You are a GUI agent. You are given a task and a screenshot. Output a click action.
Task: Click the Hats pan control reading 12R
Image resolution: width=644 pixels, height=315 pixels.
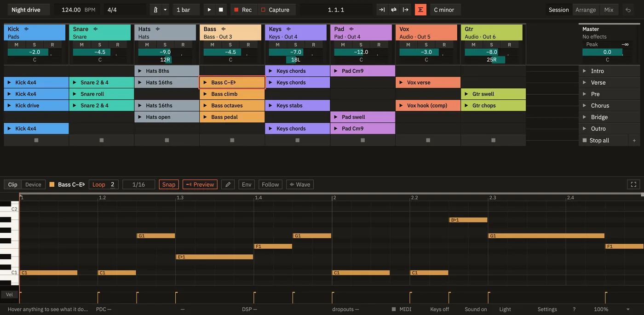pyautogui.click(x=165, y=60)
